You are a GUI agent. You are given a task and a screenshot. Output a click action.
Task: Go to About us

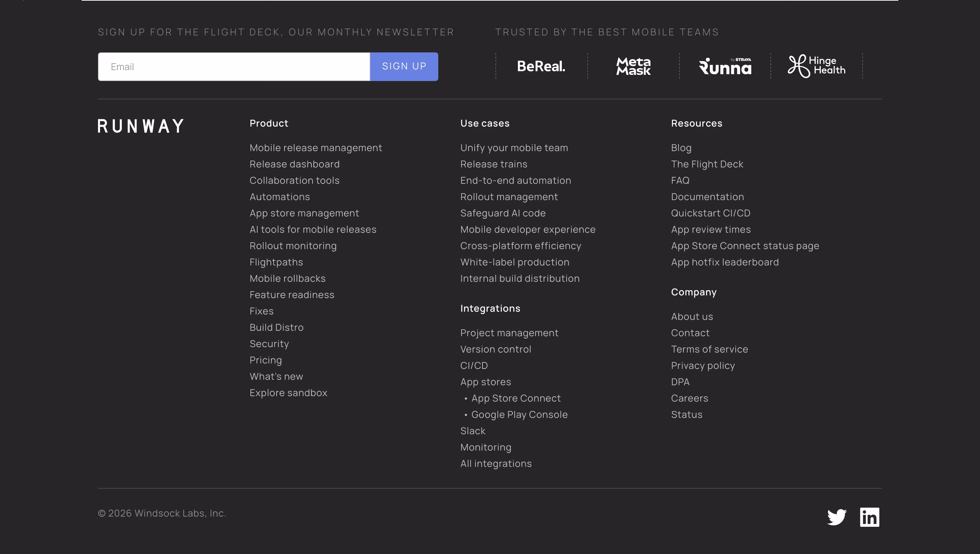pos(692,316)
